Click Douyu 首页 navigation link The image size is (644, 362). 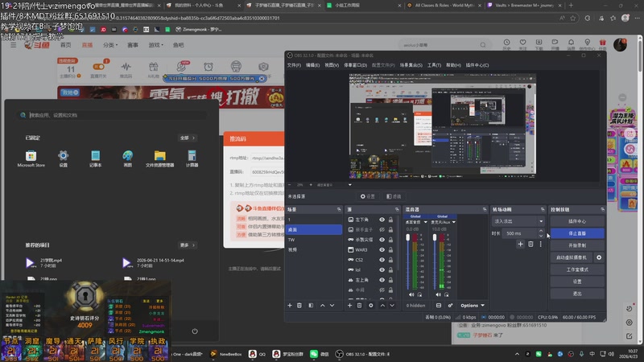pos(66,45)
